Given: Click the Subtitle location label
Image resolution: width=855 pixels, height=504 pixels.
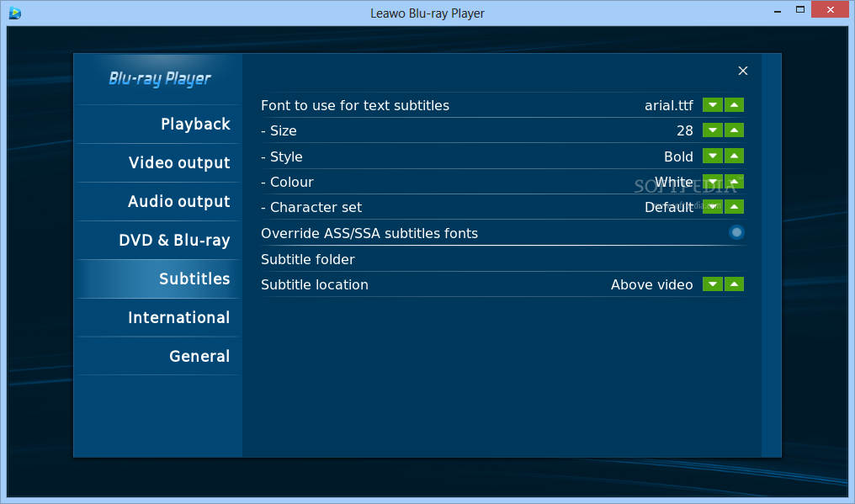Looking at the screenshot, I should coord(315,284).
